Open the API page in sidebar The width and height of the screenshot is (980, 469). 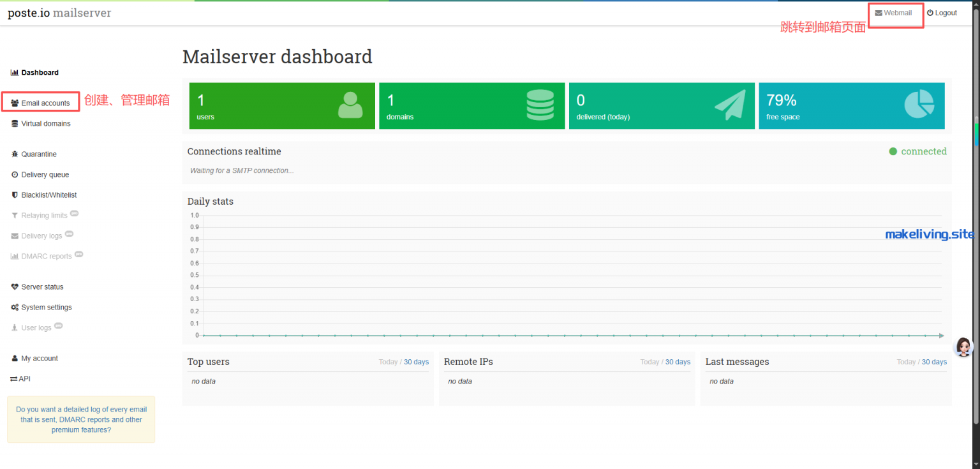tap(24, 379)
